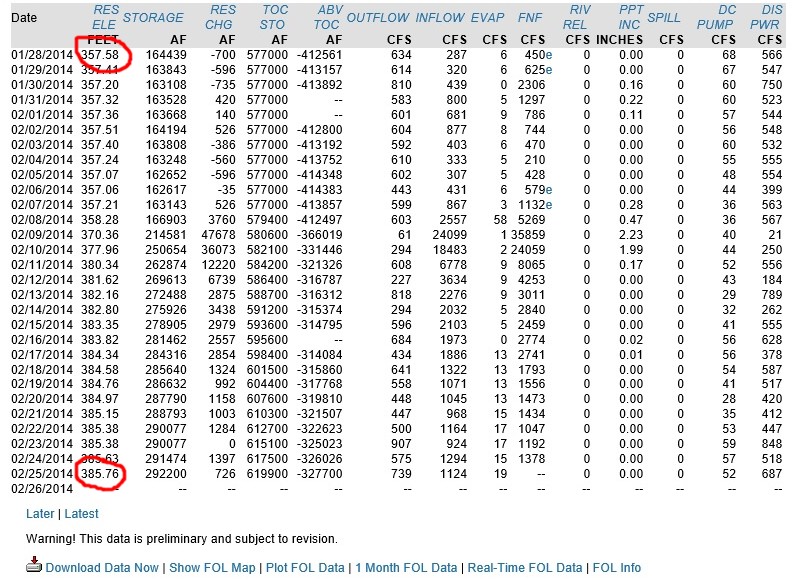The height and width of the screenshot is (580, 796).
Task: Click the ABV TOC column header
Action: tap(327, 17)
